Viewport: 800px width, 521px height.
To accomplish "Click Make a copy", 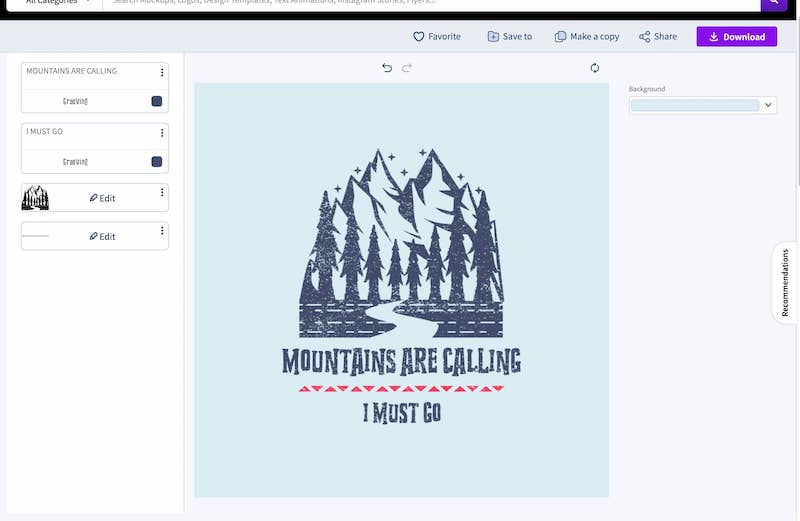I will [587, 37].
